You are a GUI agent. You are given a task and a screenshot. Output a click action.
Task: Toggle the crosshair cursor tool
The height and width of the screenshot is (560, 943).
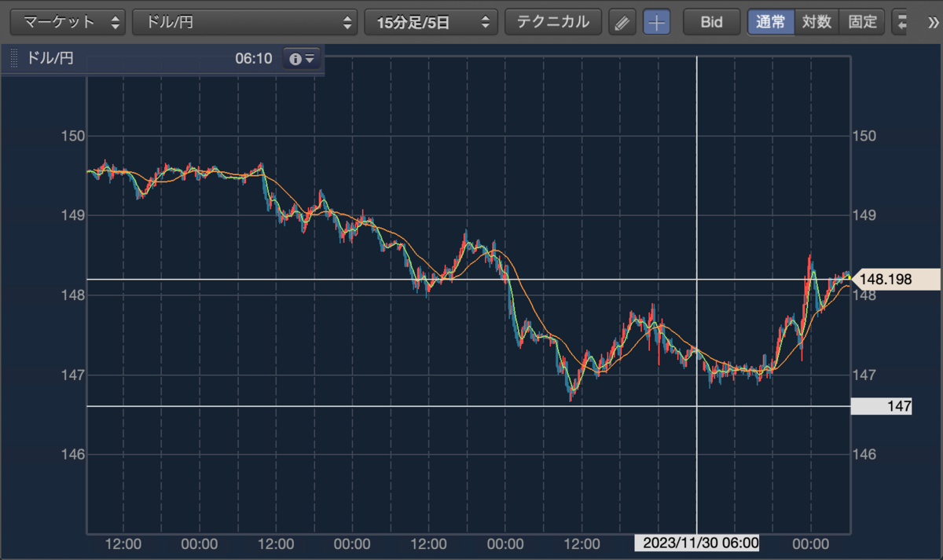pos(657,22)
